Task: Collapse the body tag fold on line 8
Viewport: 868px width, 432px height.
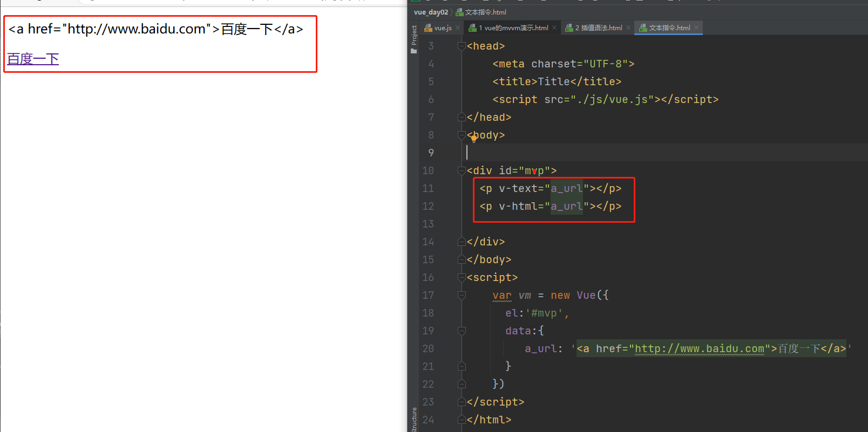Action: click(x=462, y=135)
